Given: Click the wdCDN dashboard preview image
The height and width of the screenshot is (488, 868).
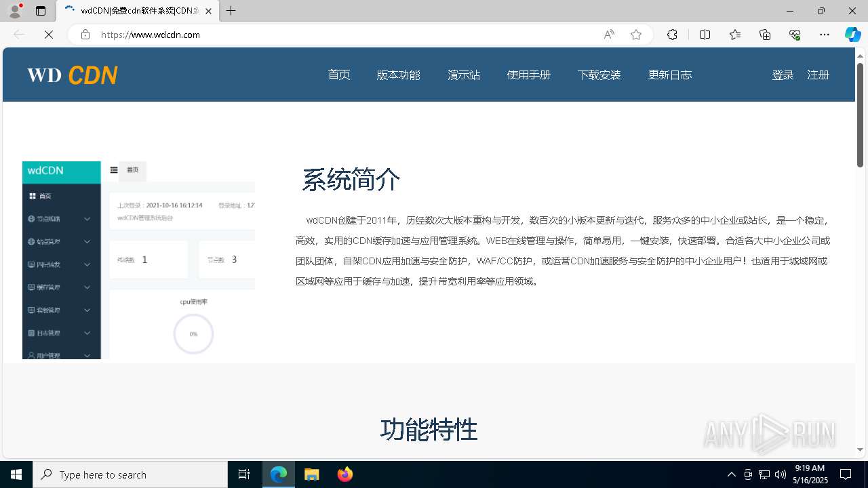Looking at the screenshot, I should point(138,260).
